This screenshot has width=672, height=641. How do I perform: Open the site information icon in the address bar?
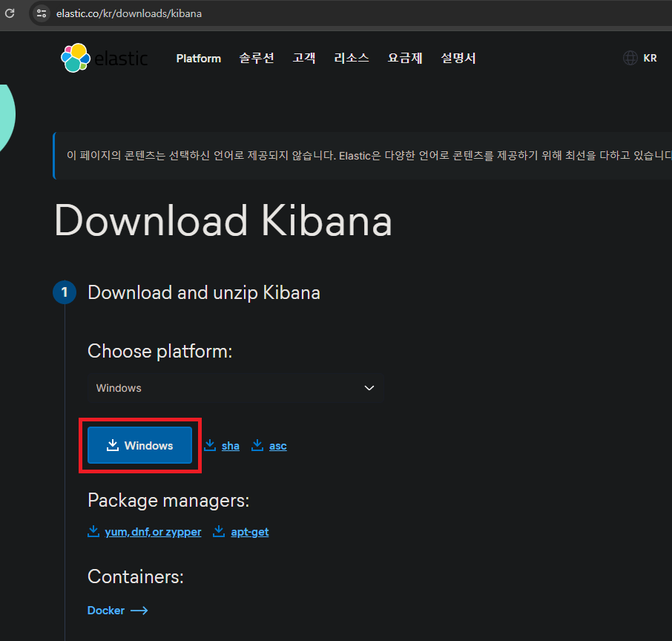(x=42, y=13)
